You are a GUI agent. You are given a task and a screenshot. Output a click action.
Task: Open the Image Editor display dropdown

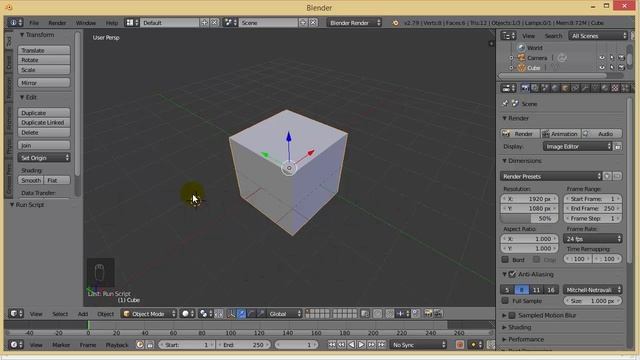[578, 147]
